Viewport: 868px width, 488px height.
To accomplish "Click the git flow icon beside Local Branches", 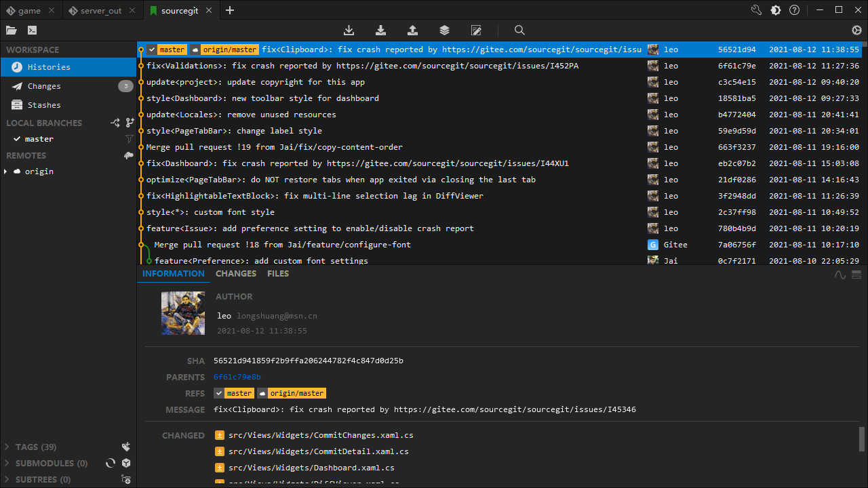I will tap(115, 123).
